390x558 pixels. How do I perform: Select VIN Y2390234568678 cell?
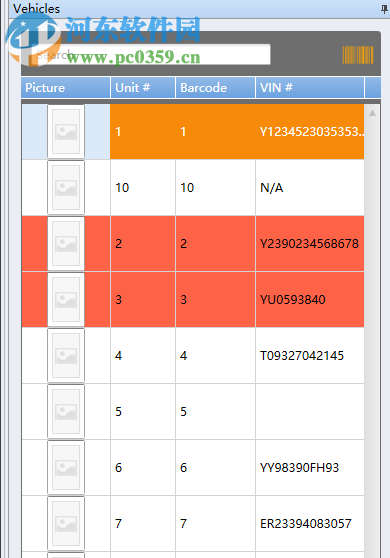(310, 243)
